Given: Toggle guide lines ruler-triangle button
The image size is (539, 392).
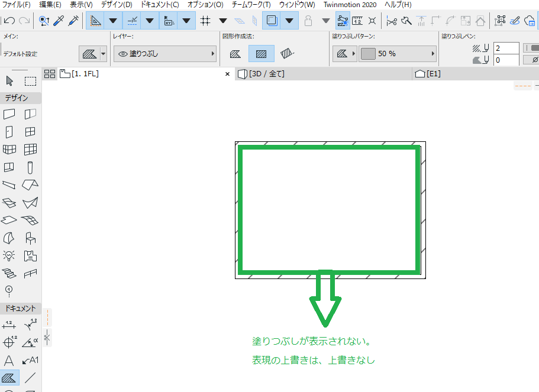Looking at the screenshot, I should point(95,21).
